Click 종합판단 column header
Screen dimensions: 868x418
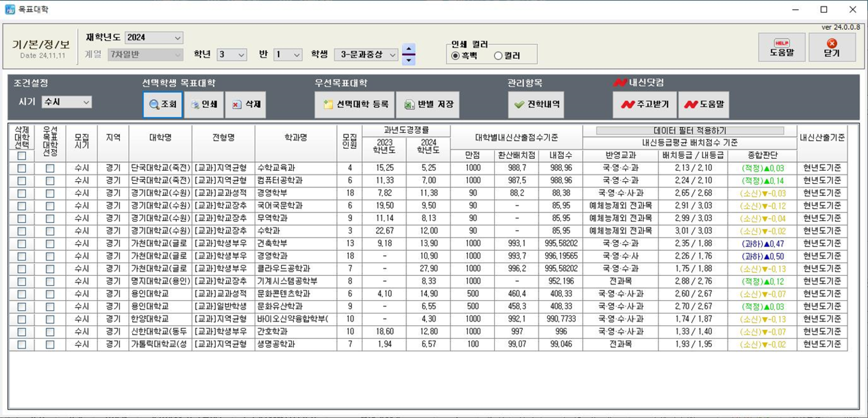(x=762, y=155)
